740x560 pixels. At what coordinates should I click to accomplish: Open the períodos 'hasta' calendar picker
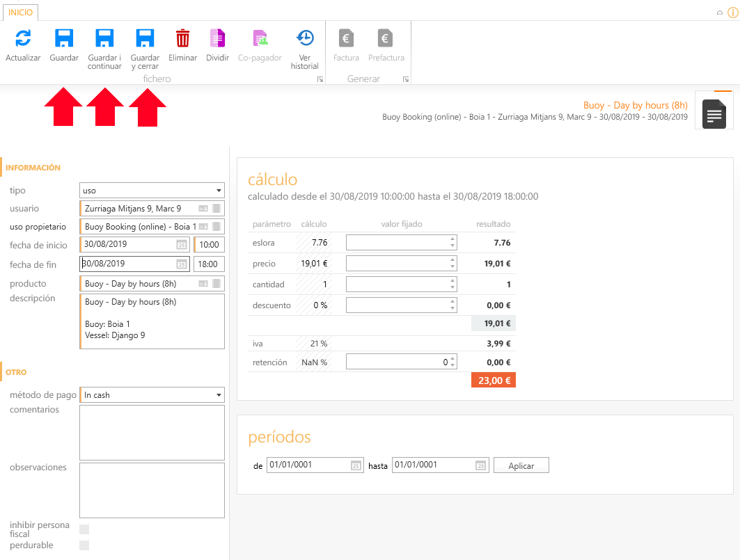[x=480, y=465]
